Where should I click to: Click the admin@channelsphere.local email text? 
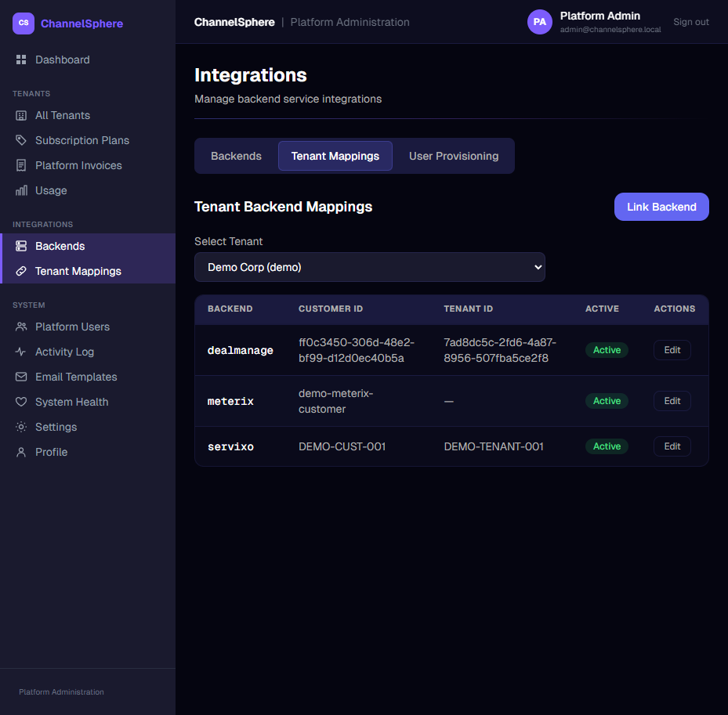pos(610,30)
